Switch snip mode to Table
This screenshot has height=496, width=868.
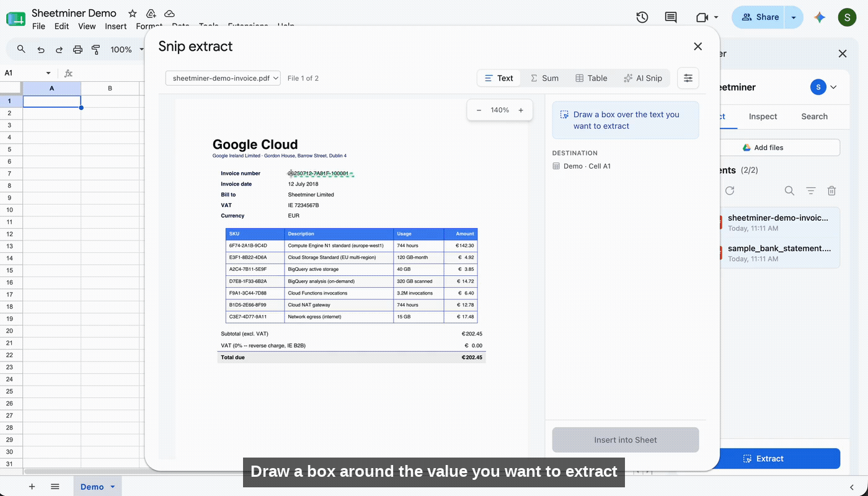point(591,78)
